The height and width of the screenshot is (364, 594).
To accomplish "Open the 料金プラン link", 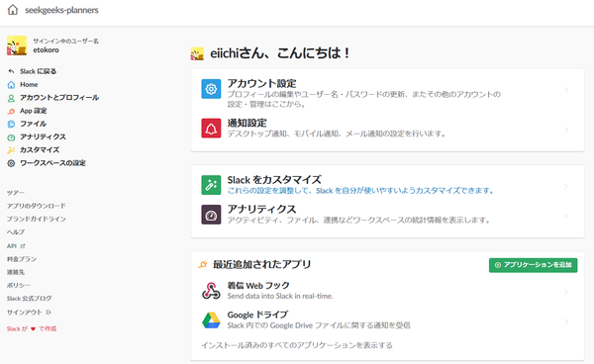I will pos(22,259).
